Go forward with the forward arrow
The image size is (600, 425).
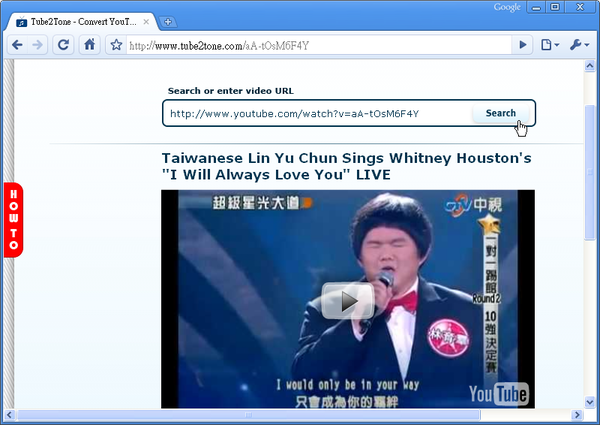tap(38, 45)
